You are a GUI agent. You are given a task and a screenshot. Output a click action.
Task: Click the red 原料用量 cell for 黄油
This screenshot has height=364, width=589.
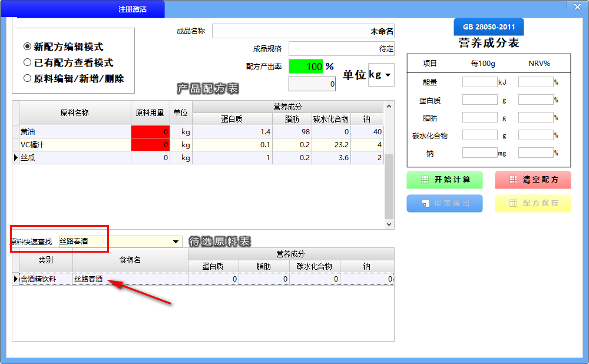click(150, 131)
